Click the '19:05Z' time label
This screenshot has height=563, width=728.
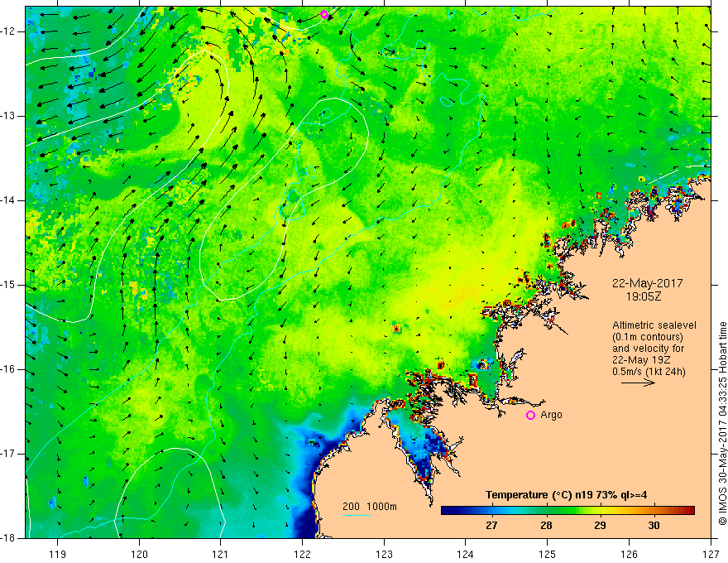(x=643, y=296)
